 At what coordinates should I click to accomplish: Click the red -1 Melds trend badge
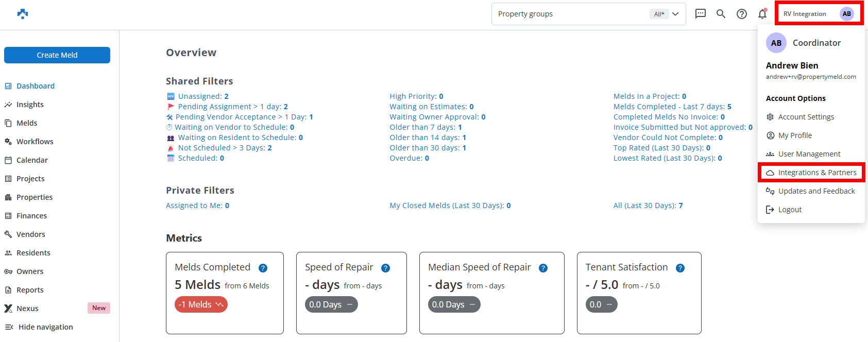click(x=201, y=304)
